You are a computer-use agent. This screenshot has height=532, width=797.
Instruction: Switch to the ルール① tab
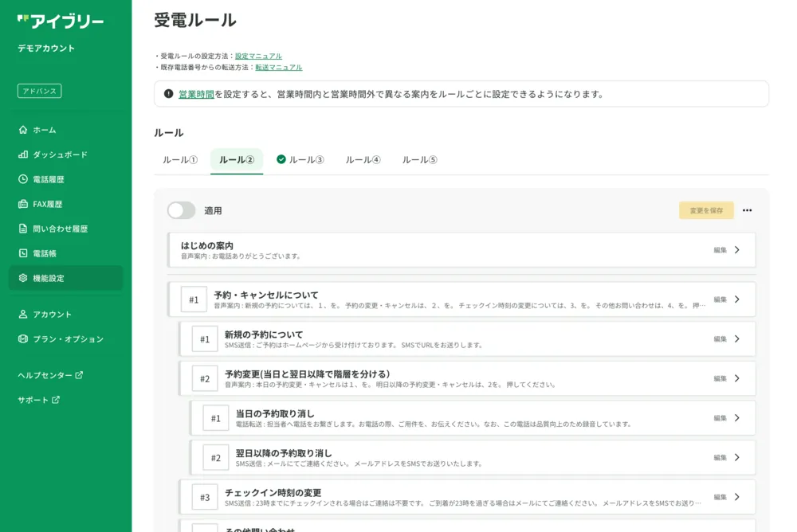[x=180, y=160]
